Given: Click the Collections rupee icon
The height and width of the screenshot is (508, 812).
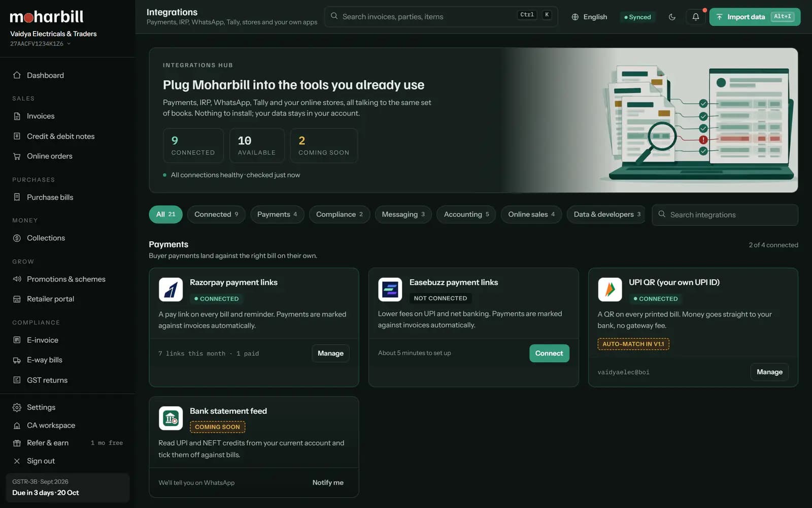Looking at the screenshot, I should click(17, 238).
